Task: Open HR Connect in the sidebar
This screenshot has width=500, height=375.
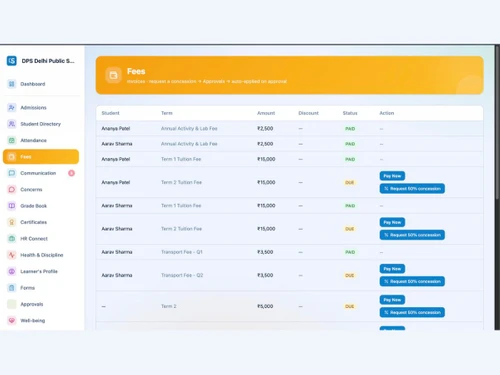Action: click(41, 239)
